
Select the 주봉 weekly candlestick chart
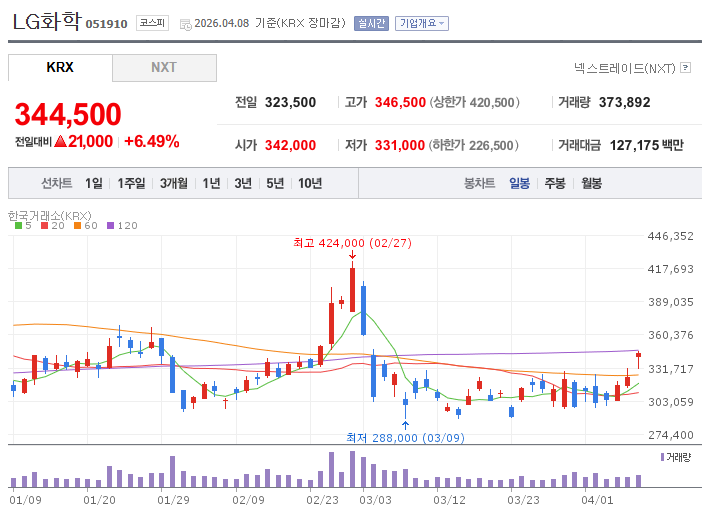(555, 183)
